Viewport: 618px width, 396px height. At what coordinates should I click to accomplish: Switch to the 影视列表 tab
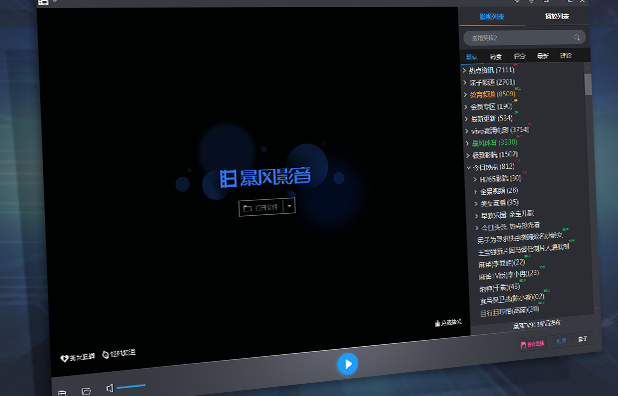491,17
